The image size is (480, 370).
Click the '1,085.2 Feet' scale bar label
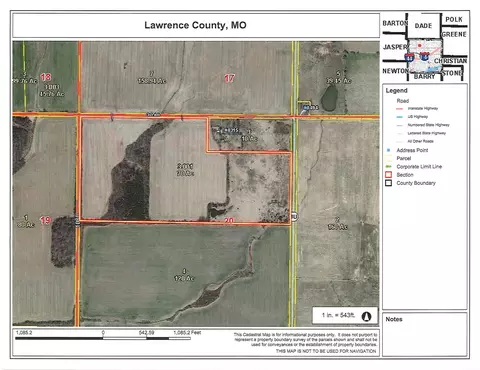pyautogui.click(x=187, y=332)
